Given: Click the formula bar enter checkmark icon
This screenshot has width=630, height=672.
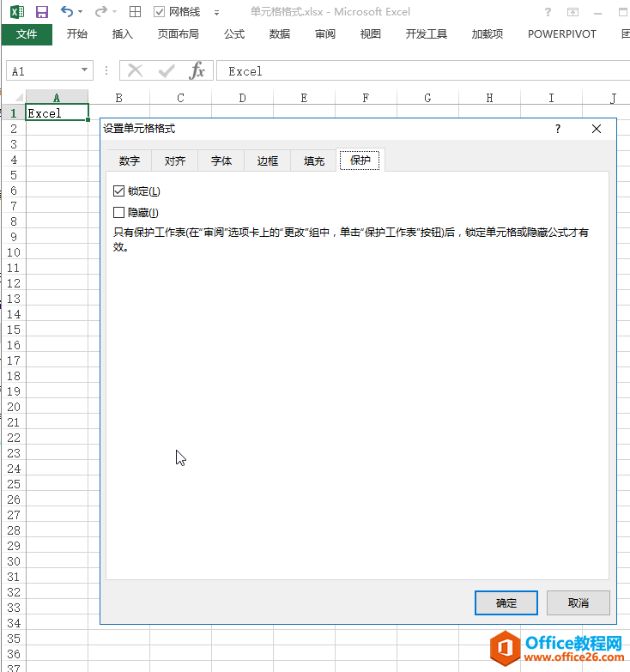Looking at the screenshot, I should (x=167, y=71).
